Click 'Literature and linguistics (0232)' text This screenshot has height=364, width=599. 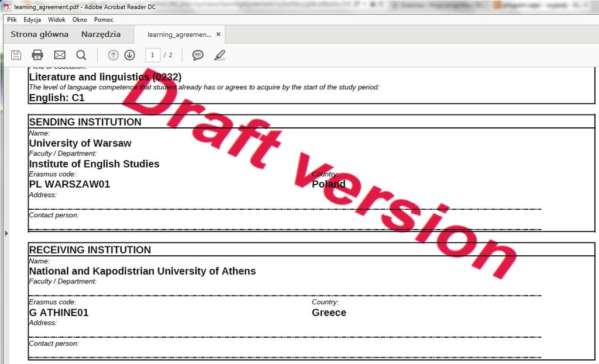(105, 77)
